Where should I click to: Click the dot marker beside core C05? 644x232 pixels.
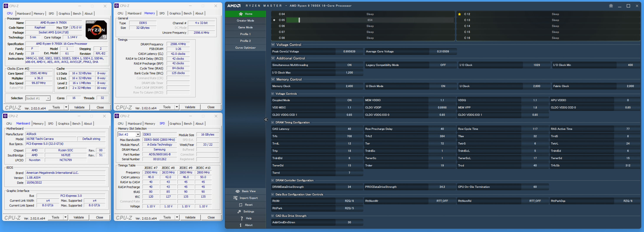(274, 20)
